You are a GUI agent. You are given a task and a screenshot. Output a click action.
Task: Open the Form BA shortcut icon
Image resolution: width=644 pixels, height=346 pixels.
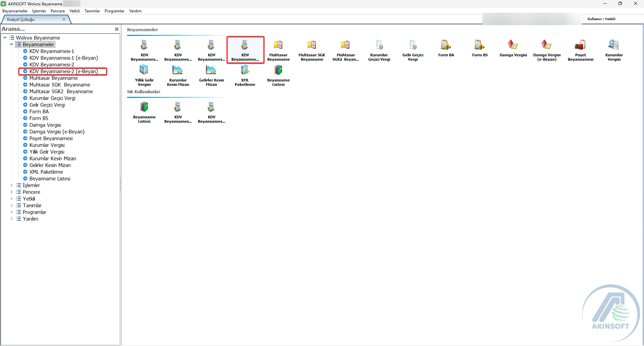[x=446, y=45]
